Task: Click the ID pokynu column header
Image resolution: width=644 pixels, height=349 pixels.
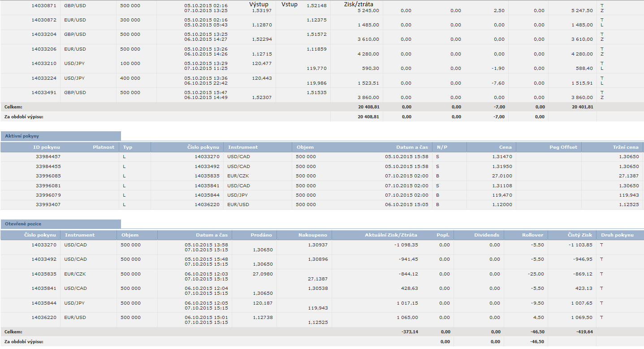Action: pos(47,147)
